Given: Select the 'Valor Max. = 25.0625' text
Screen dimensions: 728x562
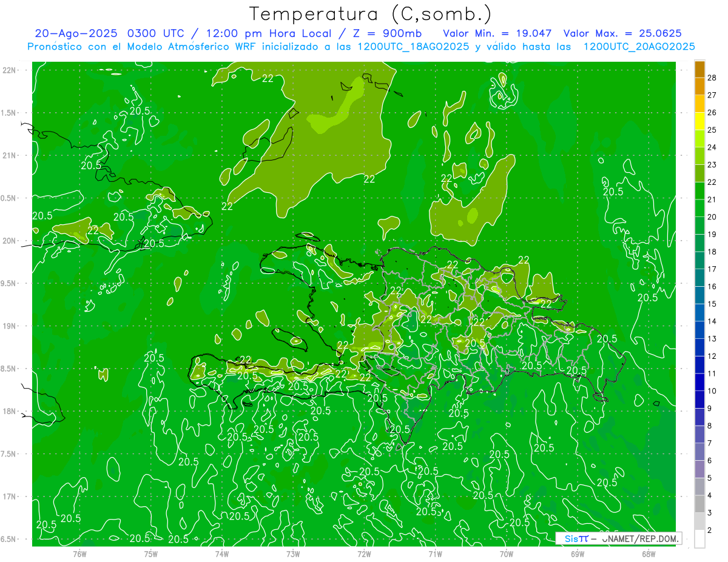Looking at the screenshot, I should pyautogui.click(x=622, y=33).
